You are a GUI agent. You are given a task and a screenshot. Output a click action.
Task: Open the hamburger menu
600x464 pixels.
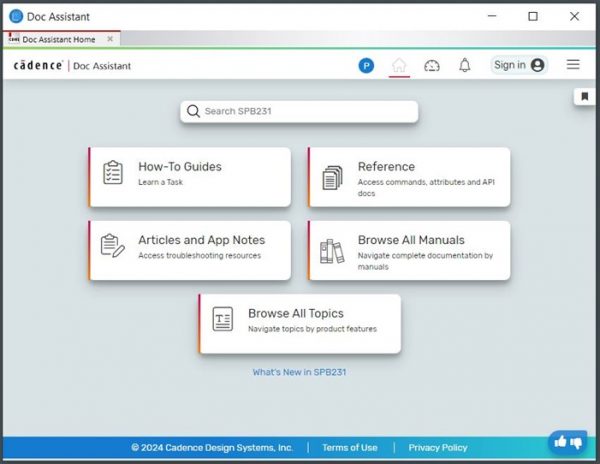[x=573, y=64]
